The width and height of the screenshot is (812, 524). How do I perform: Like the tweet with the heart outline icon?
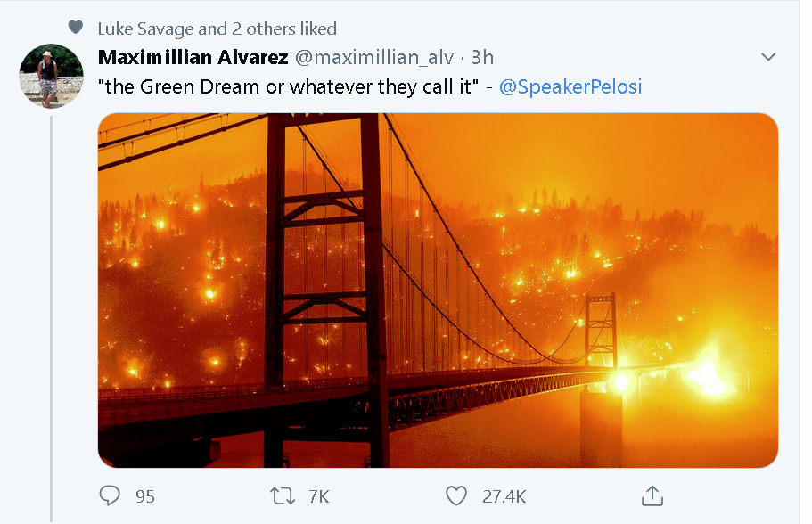pos(456,496)
